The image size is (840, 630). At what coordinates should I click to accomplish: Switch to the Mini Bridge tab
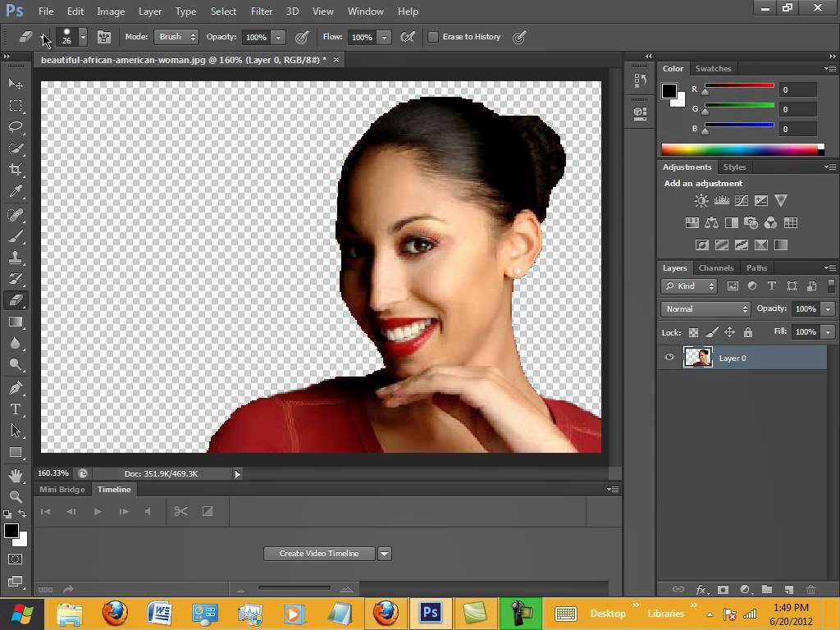62,489
